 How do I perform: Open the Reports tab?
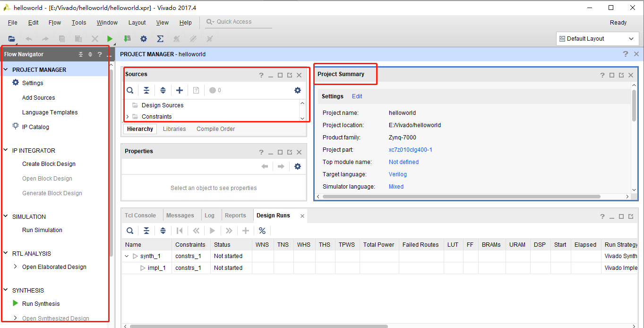235,216
